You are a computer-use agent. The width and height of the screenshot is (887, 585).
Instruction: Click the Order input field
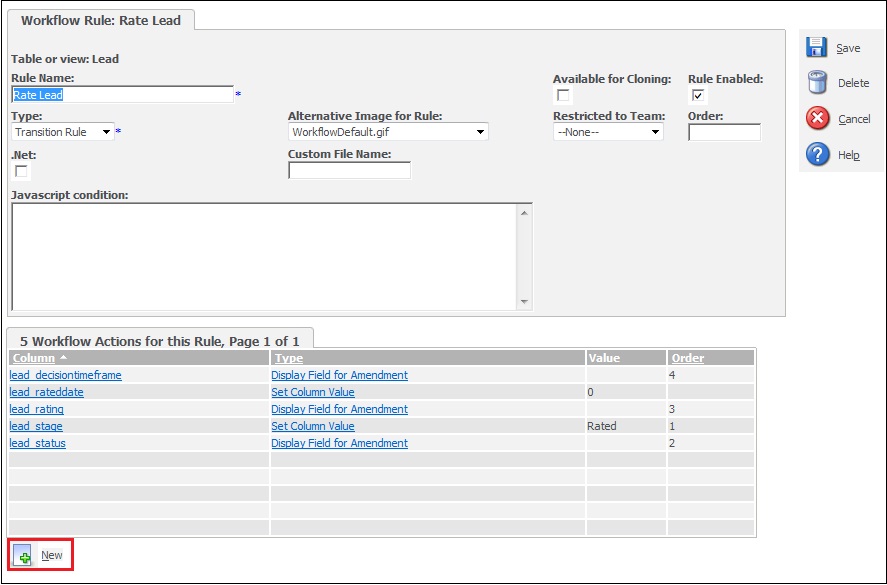[x=724, y=132]
